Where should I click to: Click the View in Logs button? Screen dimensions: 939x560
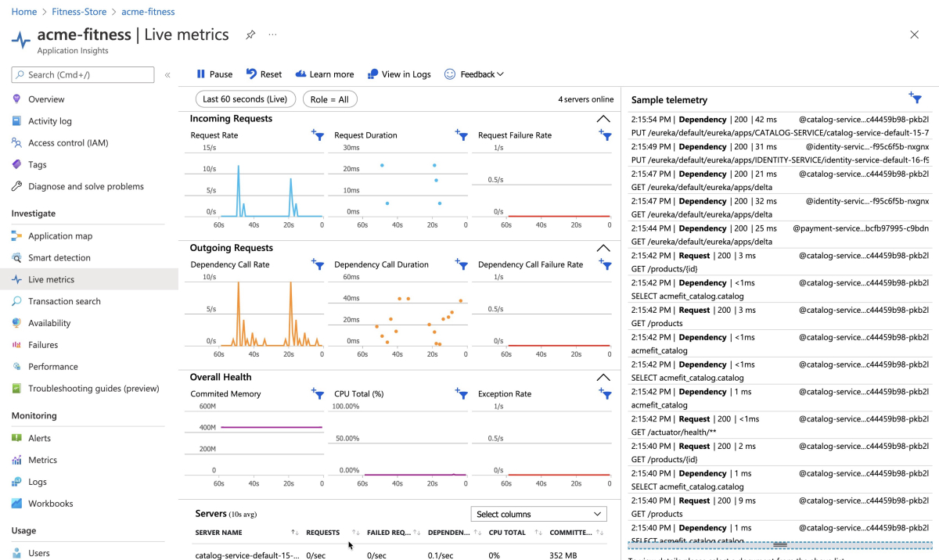click(399, 74)
